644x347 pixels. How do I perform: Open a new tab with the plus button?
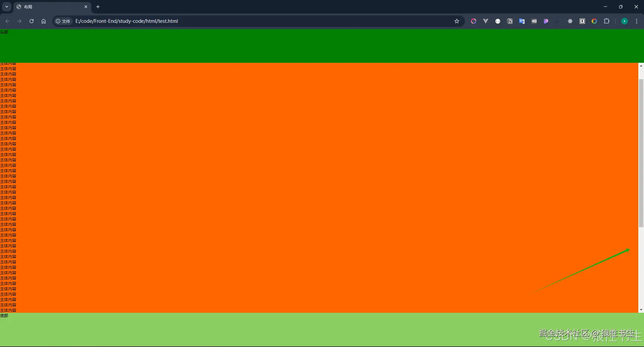tap(98, 7)
